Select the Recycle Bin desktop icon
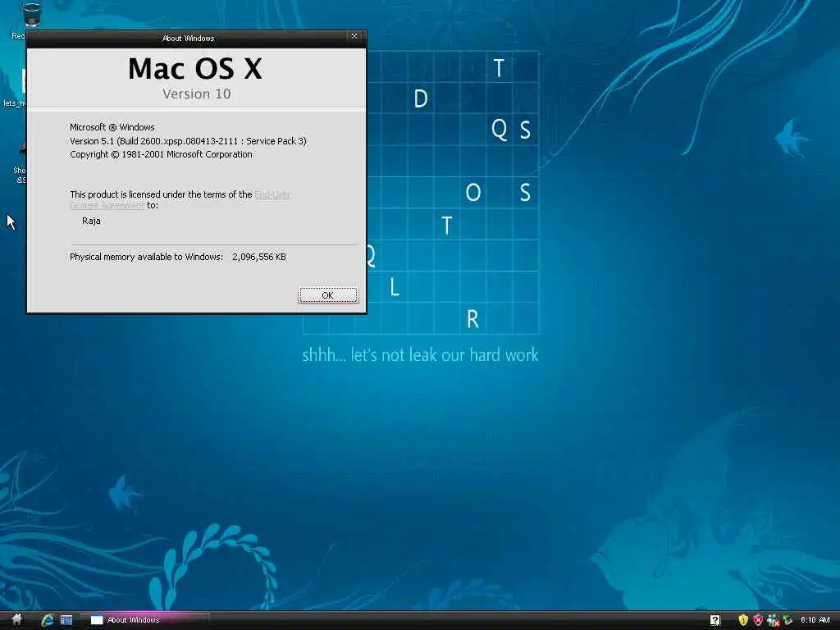 30,21
